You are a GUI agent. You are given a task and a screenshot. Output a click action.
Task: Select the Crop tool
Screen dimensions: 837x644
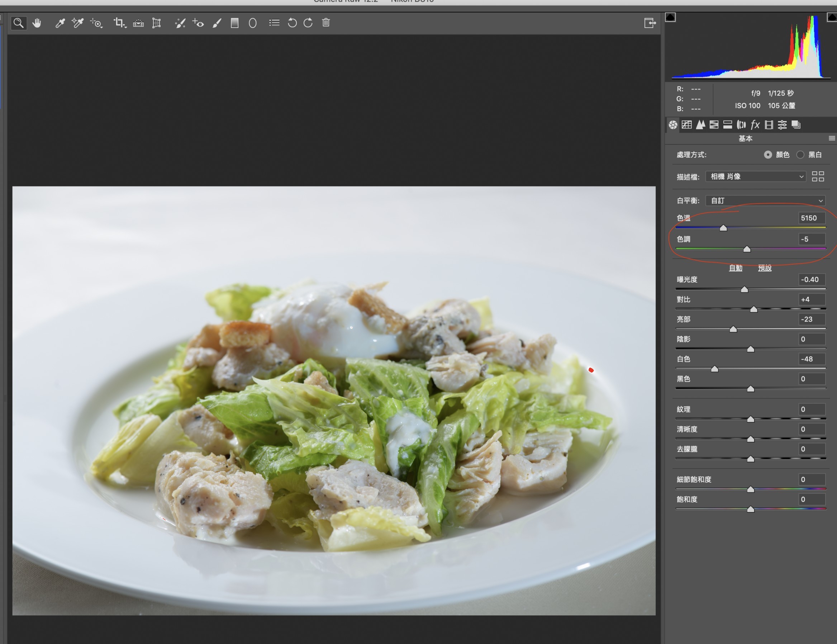coord(120,23)
